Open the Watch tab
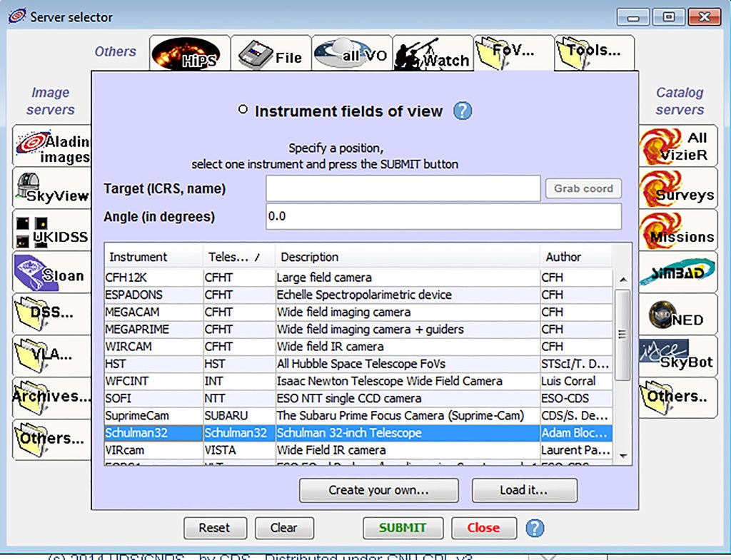 pos(433,54)
